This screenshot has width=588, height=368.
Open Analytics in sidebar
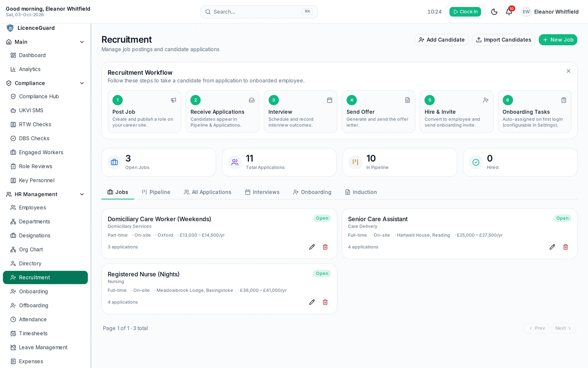46,69
